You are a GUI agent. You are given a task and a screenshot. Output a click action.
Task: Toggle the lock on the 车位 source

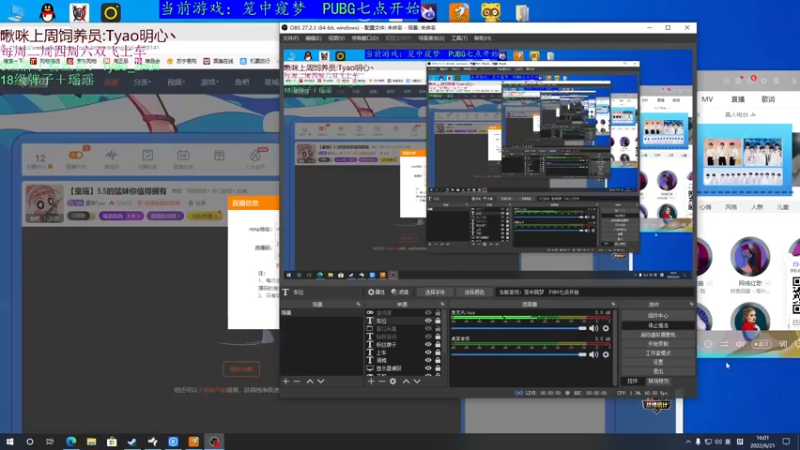[438, 321]
